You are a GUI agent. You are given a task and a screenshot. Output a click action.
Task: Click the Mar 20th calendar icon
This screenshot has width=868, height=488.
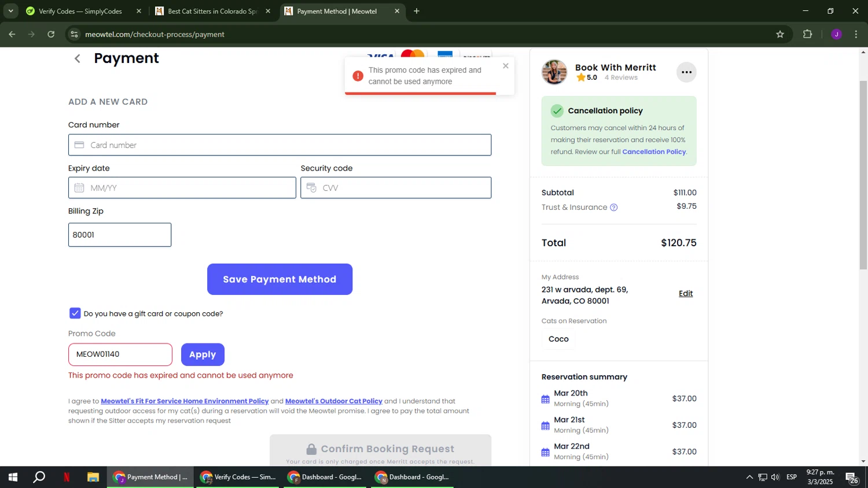pyautogui.click(x=546, y=399)
